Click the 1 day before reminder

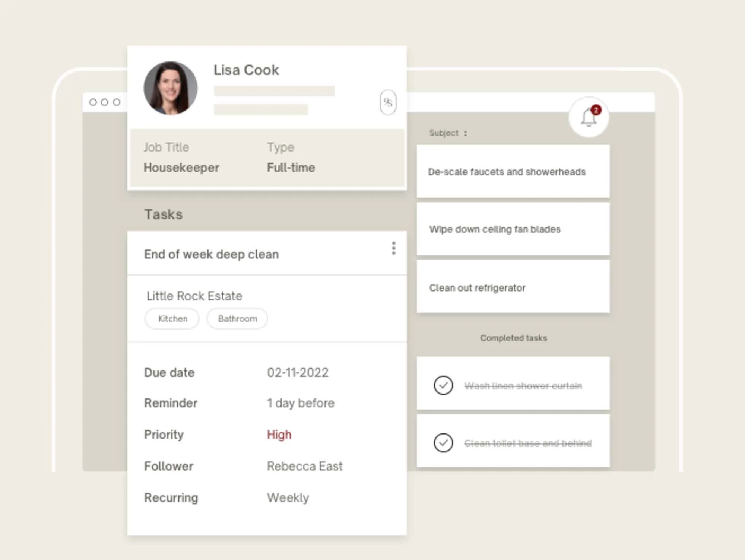pyautogui.click(x=301, y=403)
